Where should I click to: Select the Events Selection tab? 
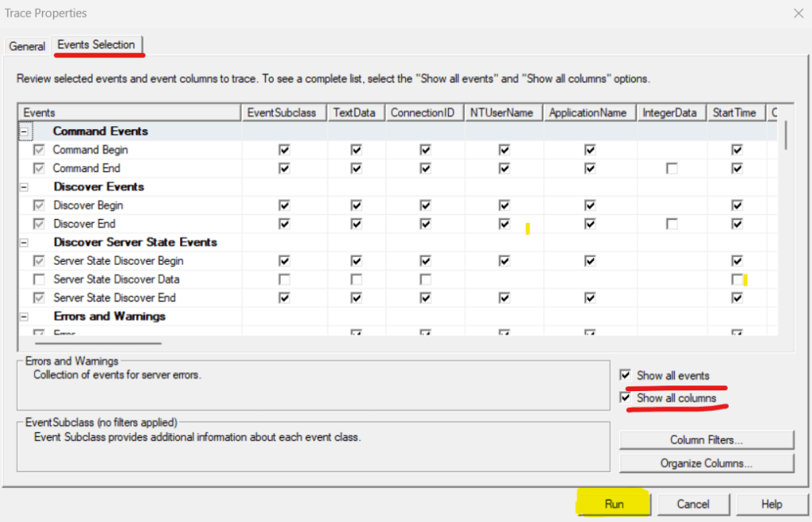coord(96,44)
